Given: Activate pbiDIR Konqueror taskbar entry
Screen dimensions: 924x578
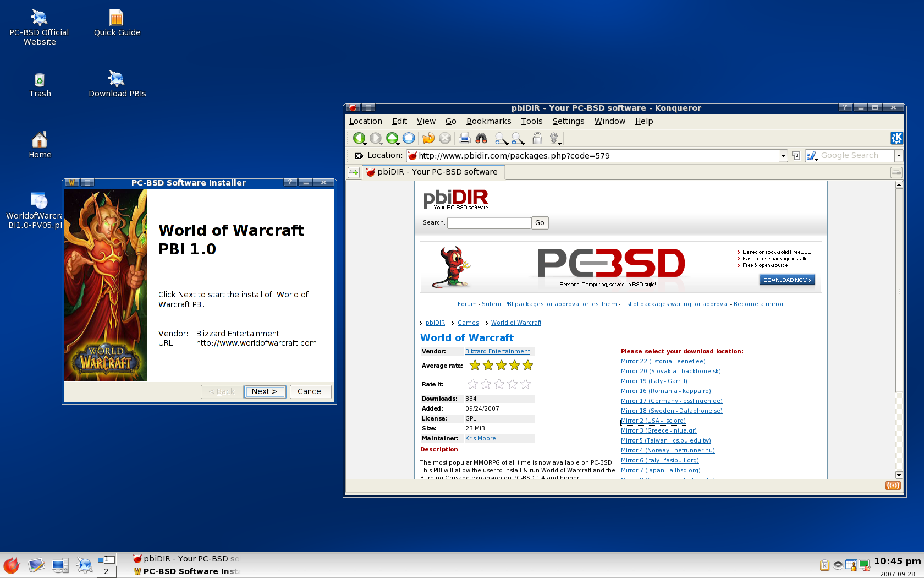Looking at the screenshot, I should click(186, 559).
